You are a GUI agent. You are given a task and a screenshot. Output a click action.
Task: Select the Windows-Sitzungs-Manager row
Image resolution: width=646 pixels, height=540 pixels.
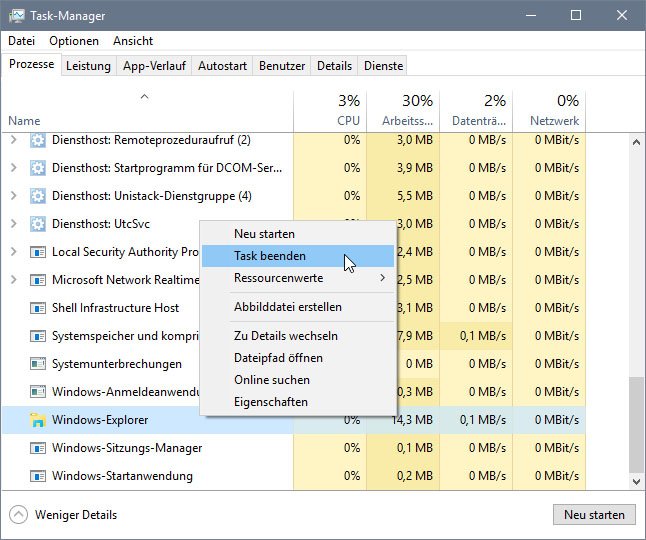(294, 448)
